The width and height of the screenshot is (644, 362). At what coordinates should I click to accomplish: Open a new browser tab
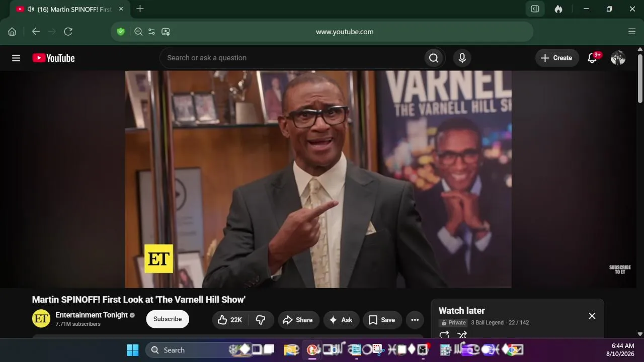(140, 9)
